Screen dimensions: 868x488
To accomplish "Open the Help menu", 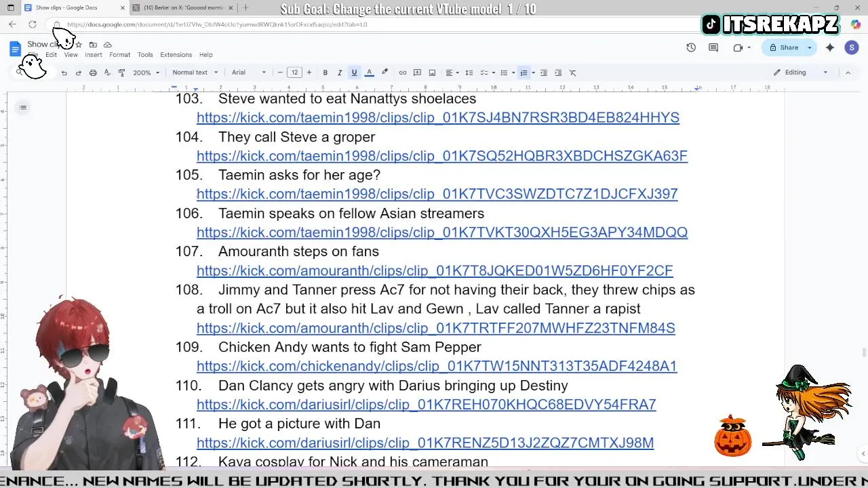I will (206, 55).
